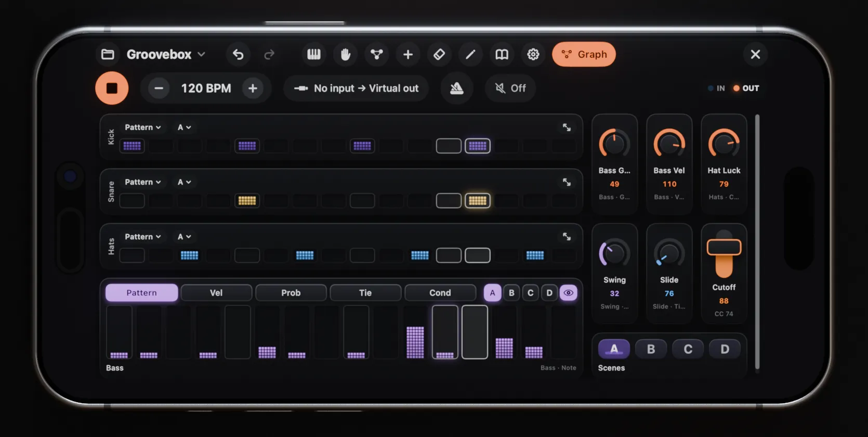Toggle the seventh Hats step
The height and width of the screenshot is (437, 868).
coord(305,255)
